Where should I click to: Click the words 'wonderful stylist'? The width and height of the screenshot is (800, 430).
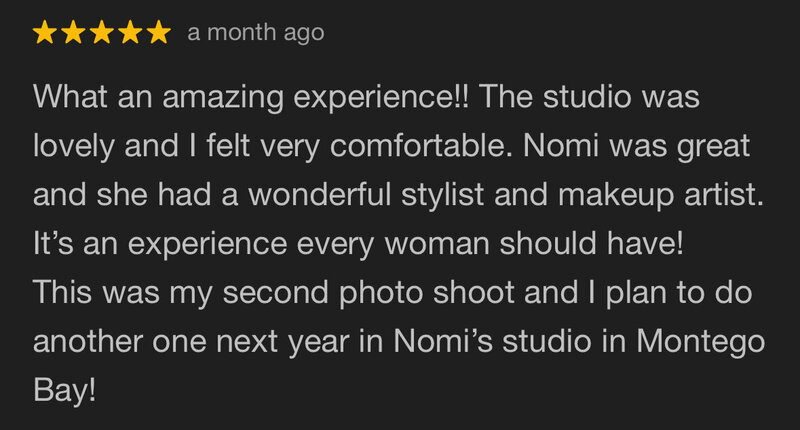pyautogui.click(x=366, y=196)
